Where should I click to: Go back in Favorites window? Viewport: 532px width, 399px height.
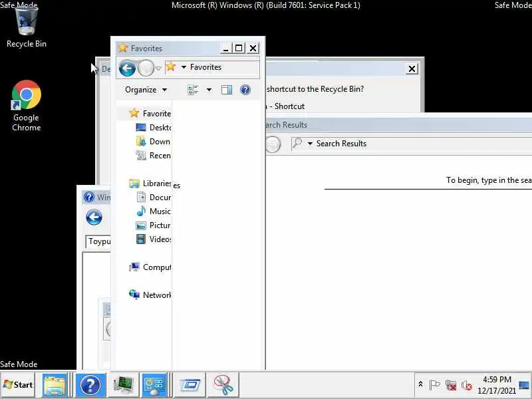coord(127,68)
